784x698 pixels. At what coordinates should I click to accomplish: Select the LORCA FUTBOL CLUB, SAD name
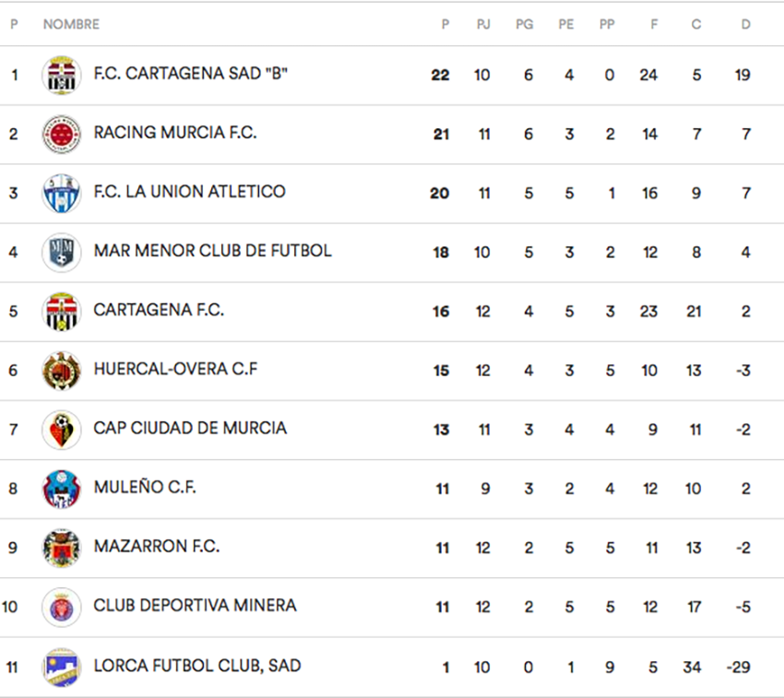[x=196, y=665]
